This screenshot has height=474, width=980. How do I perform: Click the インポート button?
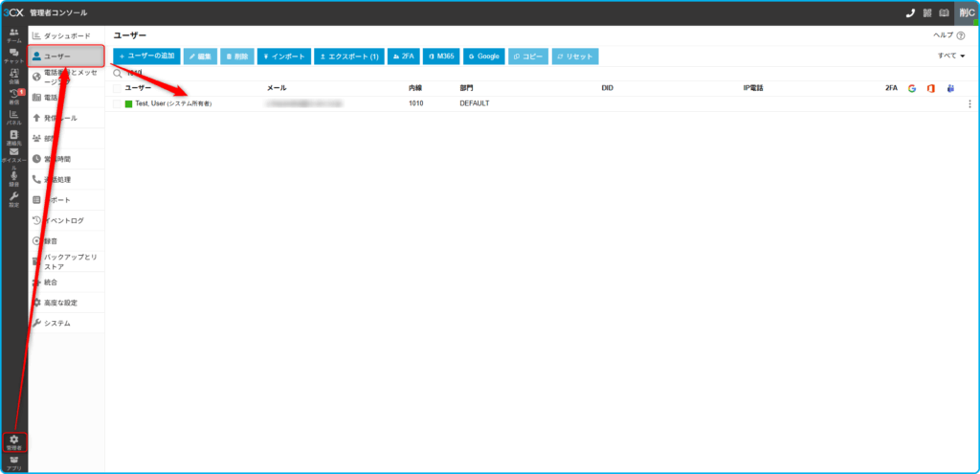[283, 56]
